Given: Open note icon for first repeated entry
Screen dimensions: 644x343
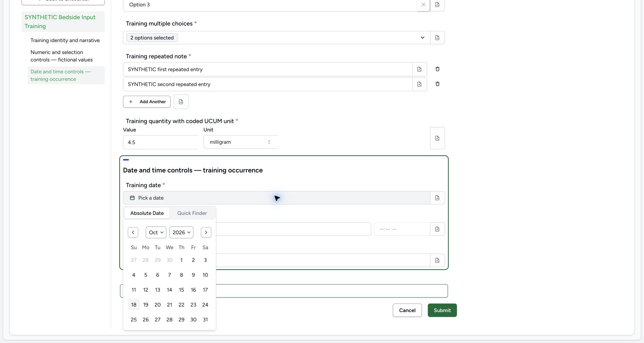Looking at the screenshot, I should pos(420,69).
